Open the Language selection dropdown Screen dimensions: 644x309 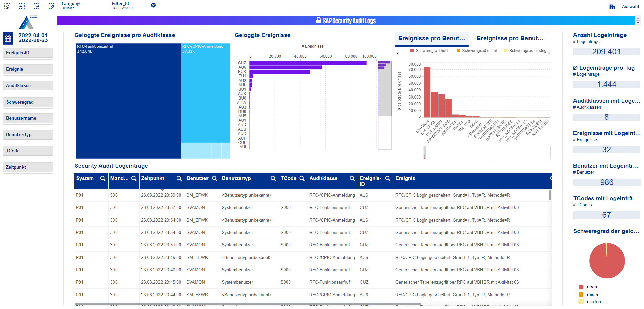[84, 6]
